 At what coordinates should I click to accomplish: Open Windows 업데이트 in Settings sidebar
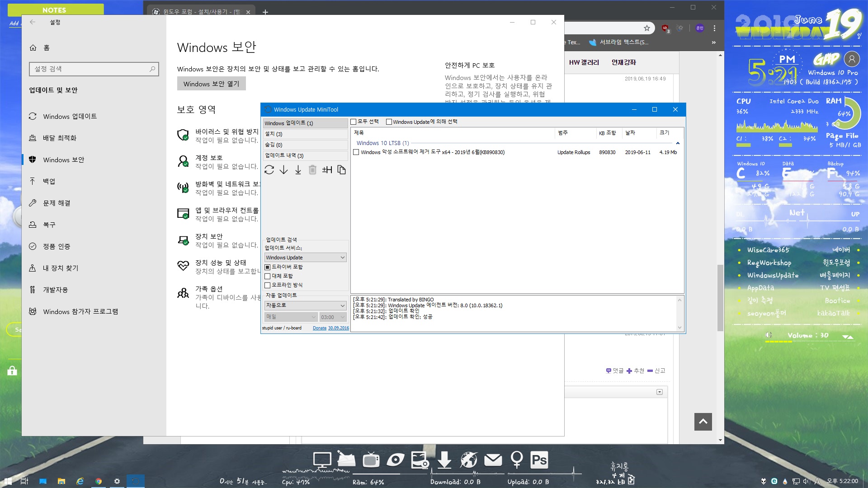point(94,117)
